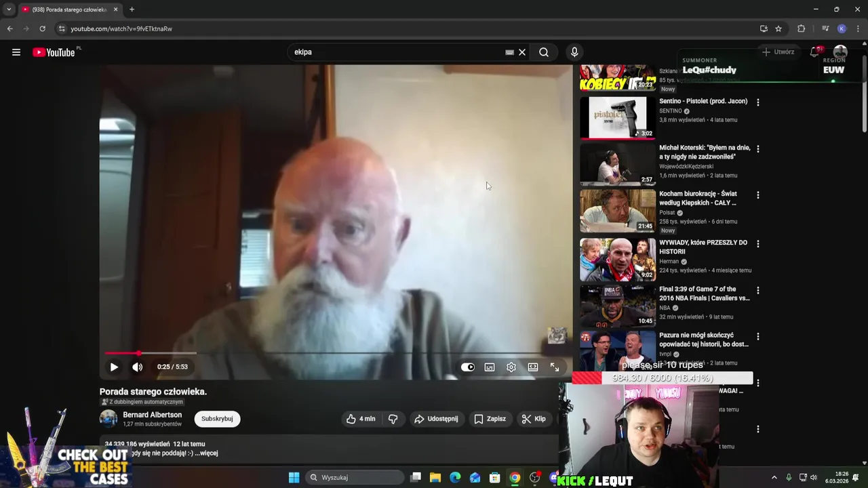
Task: Open Task View on the taskbar
Action: (416, 477)
